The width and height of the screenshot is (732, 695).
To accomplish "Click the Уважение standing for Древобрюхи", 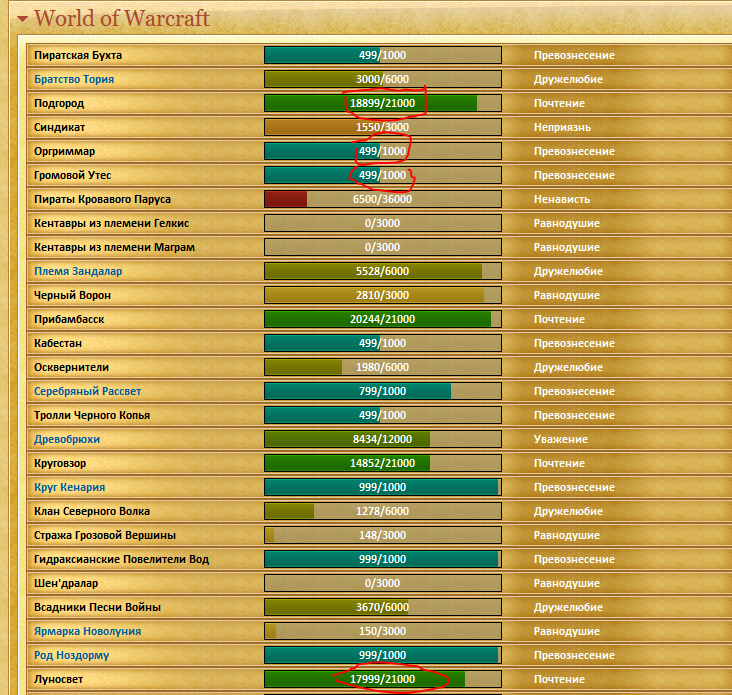I will pyautogui.click(x=561, y=439).
